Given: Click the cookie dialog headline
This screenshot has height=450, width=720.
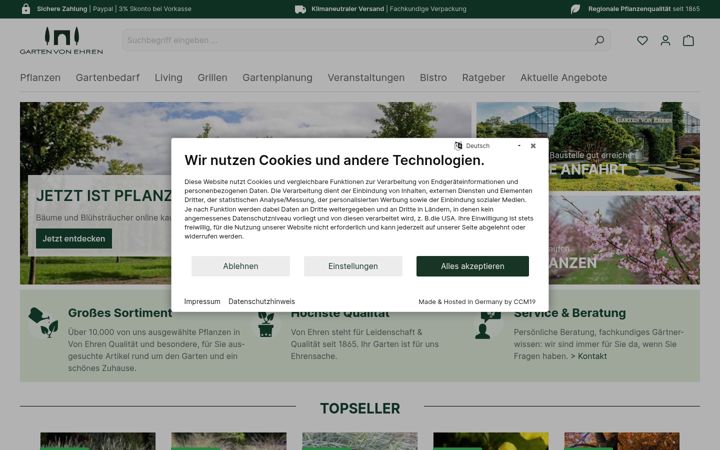Looking at the screenshot, I should point(334,160).
